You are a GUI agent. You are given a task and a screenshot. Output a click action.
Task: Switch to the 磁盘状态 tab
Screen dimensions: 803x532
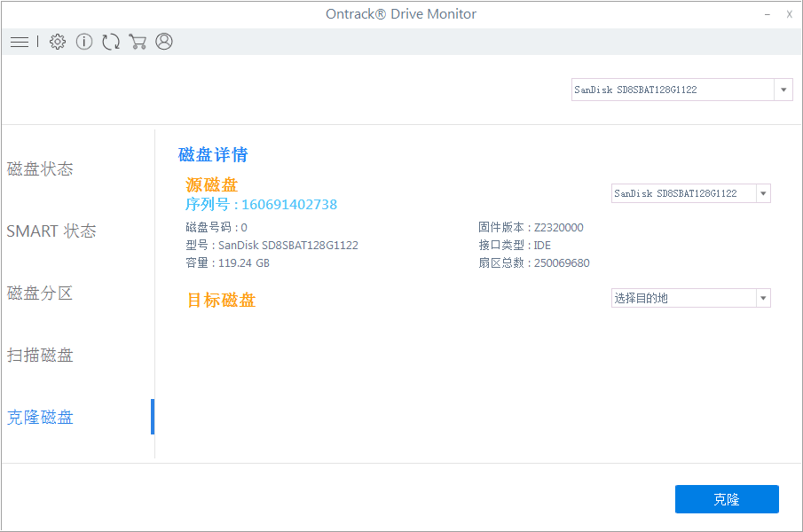tap(40, 168)
